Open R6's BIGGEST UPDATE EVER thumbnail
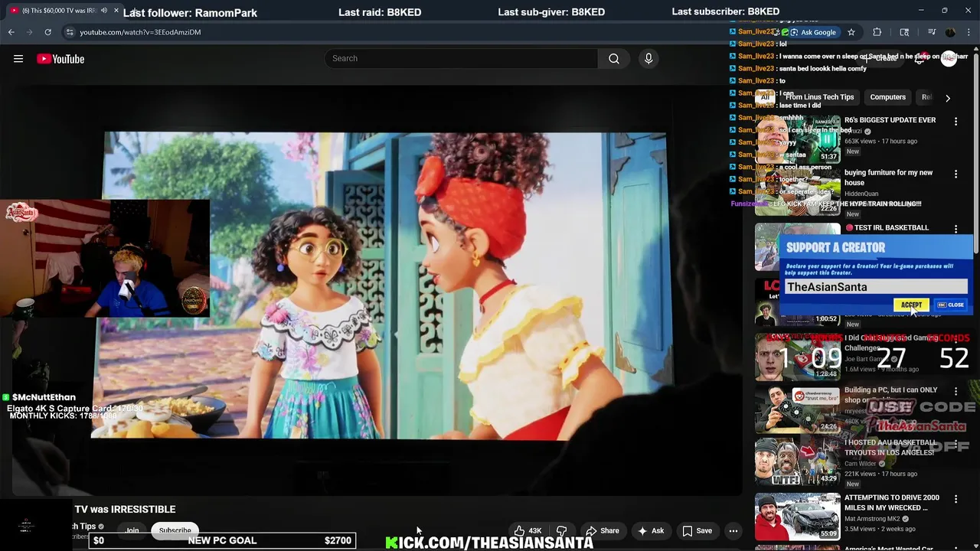 pyautogui.click(x=798, y=139)
